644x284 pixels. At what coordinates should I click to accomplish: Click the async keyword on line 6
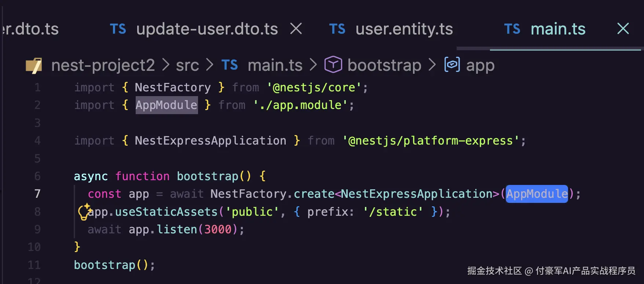91,176
